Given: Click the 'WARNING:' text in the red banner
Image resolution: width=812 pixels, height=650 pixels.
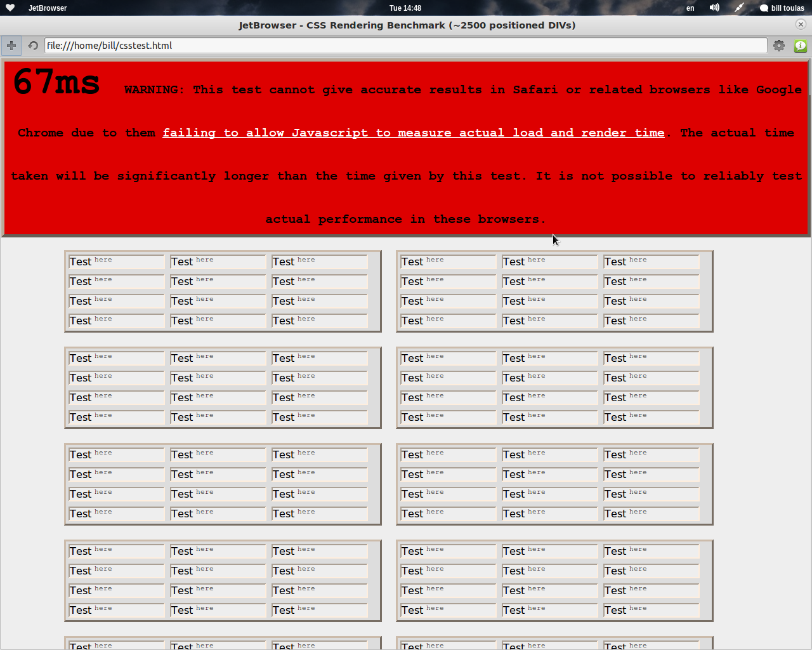Looking at the screenshot, I should point(154,90).
